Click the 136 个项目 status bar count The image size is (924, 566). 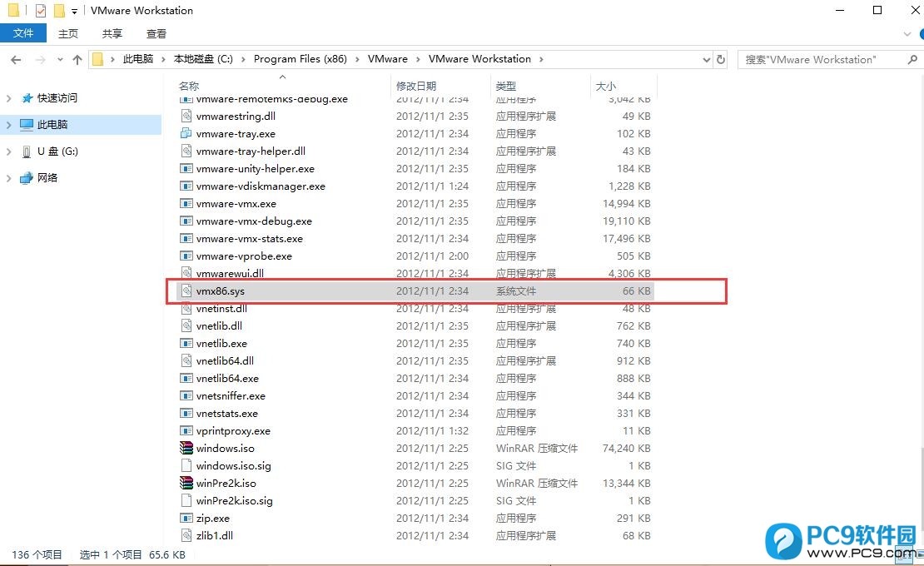pos(37,555)
